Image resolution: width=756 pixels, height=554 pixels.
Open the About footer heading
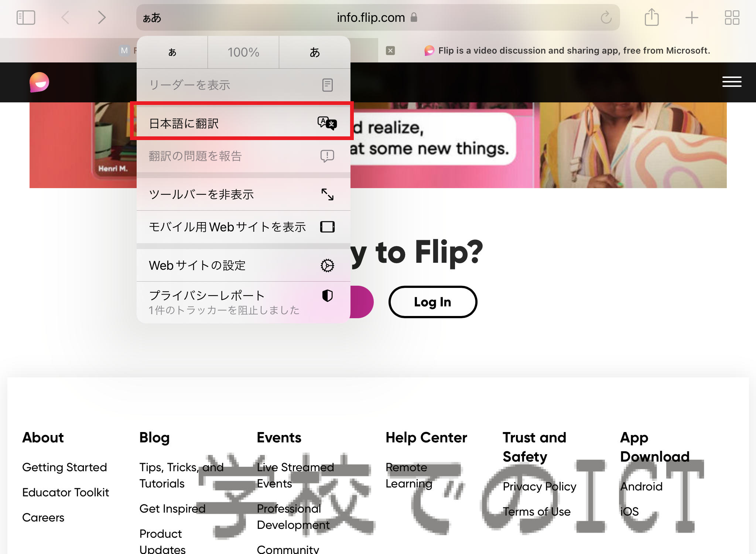(43, 438)
